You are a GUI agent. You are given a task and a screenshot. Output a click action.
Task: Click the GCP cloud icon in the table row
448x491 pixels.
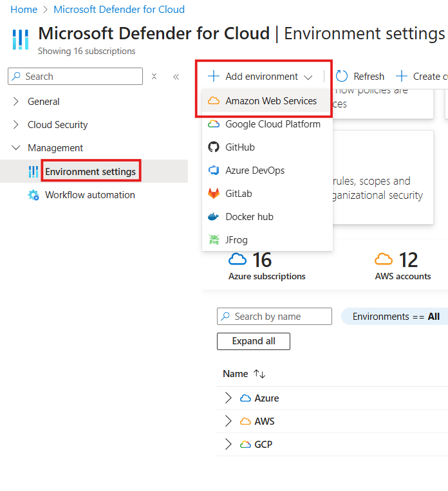pyautogui.click(x=245, y=445)
